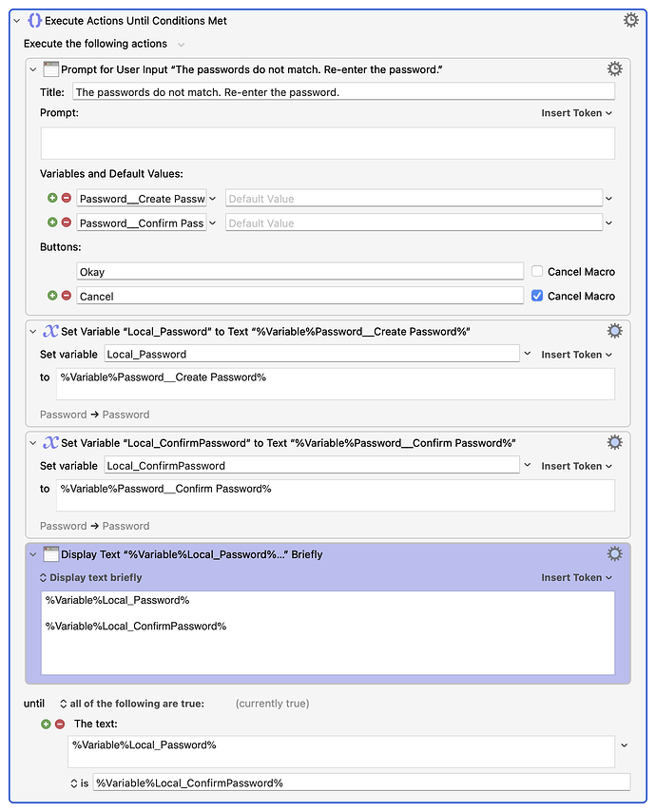
Task: Change 'all of the following are true' selector
Action: tap(132, 704)
